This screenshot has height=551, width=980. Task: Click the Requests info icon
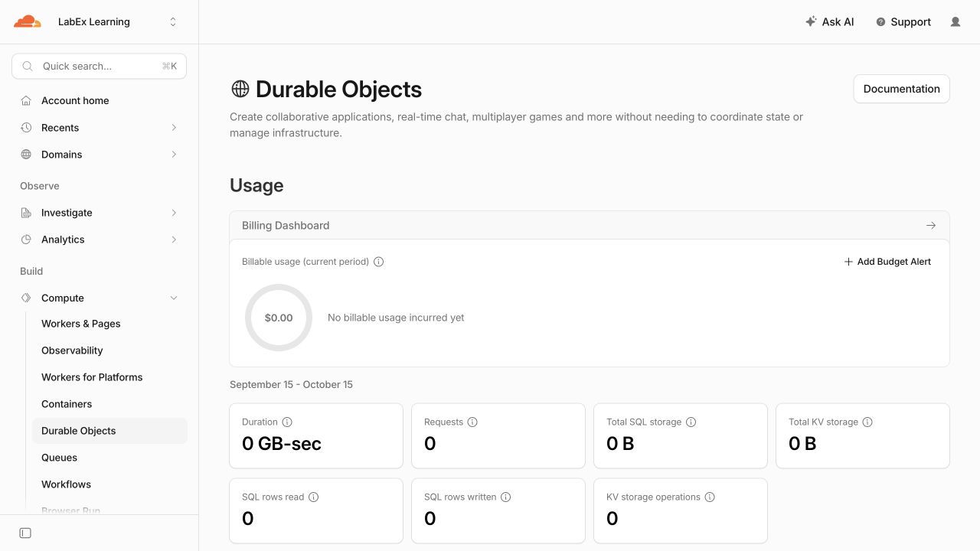click(472, 422)
